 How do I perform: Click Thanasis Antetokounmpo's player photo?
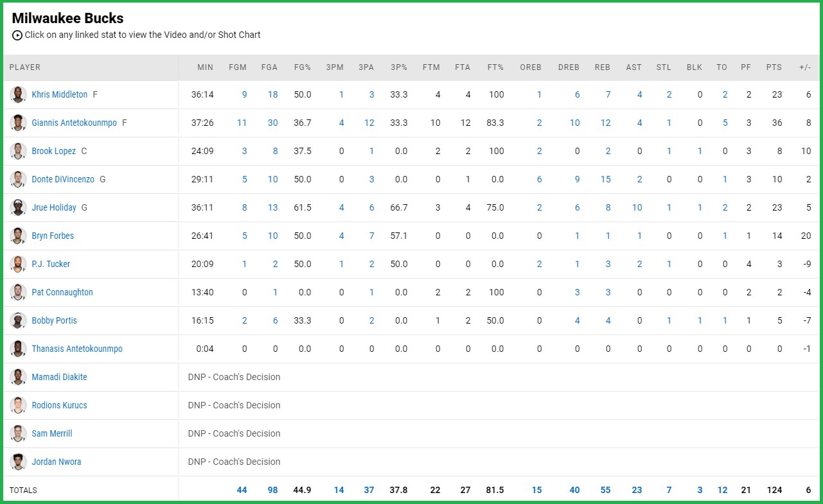pos(18,349)
